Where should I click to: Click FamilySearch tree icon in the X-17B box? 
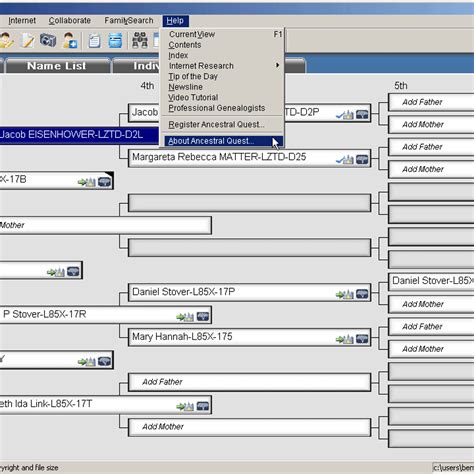pyautogui.click(x=104, y=182)
